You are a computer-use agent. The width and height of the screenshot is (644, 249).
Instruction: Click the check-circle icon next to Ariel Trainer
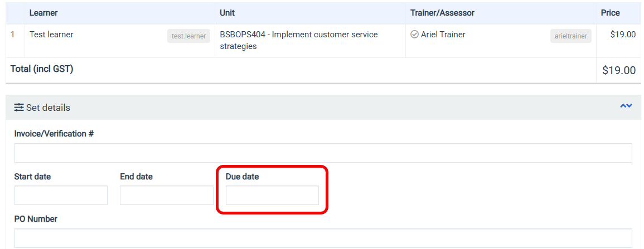pyautogui.click(x=414, y=35)
